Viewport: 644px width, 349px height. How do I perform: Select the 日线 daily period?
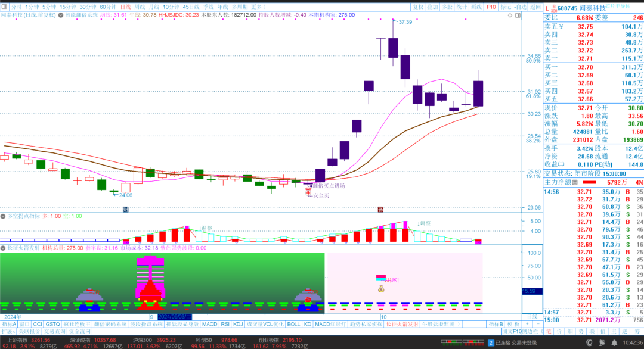coord(125,7)
